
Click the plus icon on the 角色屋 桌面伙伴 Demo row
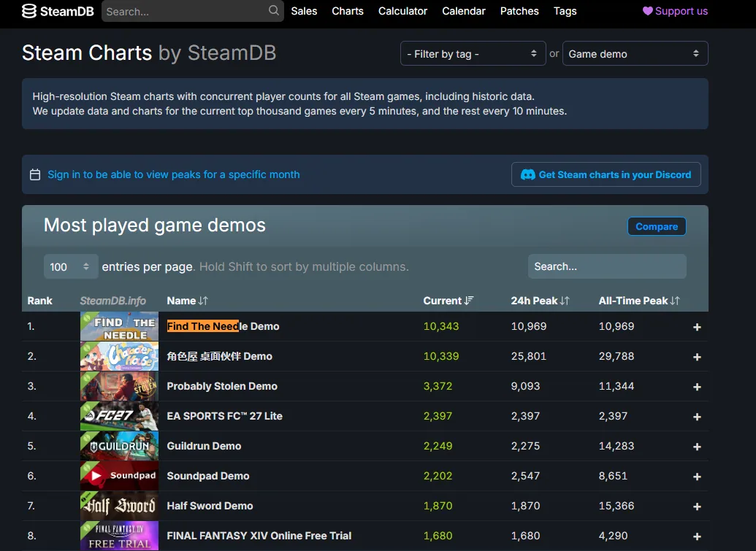pyautogui.click(x=697, y=357)
